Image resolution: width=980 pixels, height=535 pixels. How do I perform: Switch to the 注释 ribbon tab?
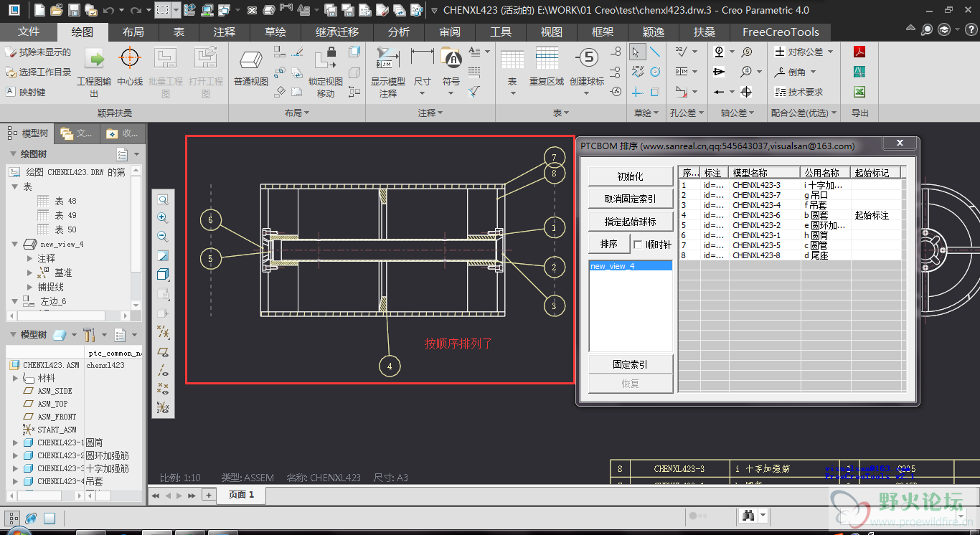click(x=225, y=32)
